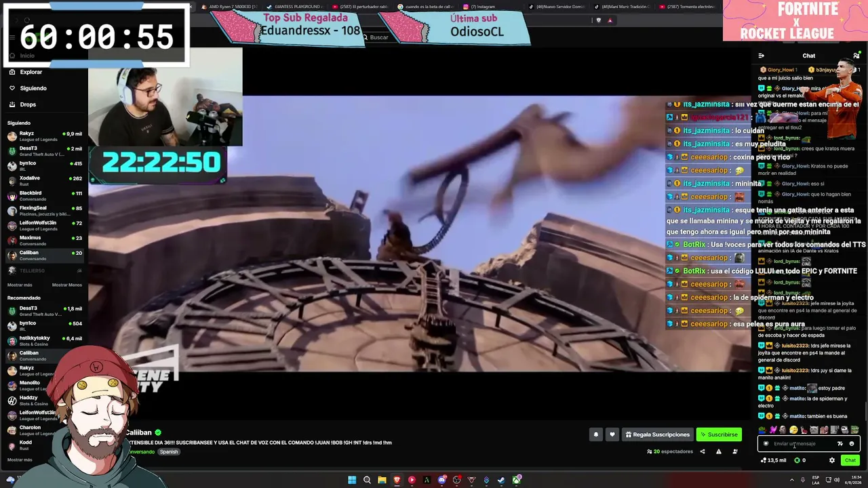Toggle follow heart button under video

pos(612,434)
